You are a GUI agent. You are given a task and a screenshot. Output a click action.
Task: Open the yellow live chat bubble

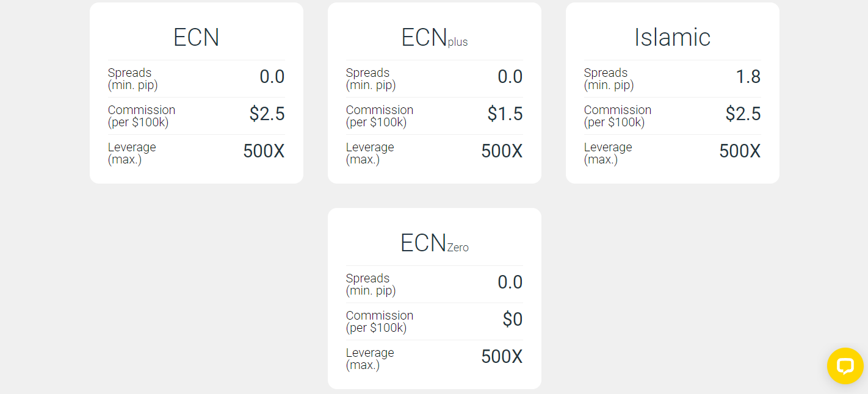[845, 366]
